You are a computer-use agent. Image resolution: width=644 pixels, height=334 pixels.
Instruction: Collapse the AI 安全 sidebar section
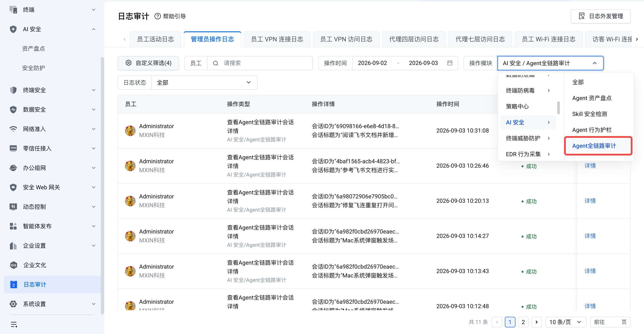pyautogui.click(x=93, y=29)
